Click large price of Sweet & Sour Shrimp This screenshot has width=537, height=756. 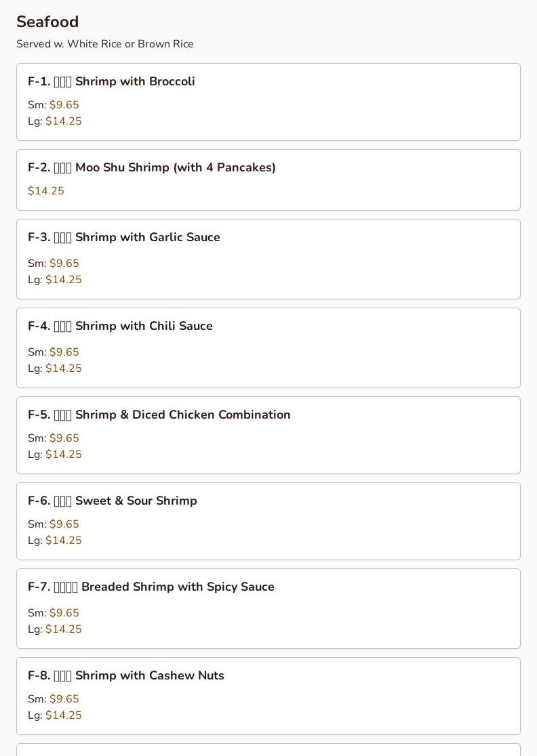[x=64, y=541]
